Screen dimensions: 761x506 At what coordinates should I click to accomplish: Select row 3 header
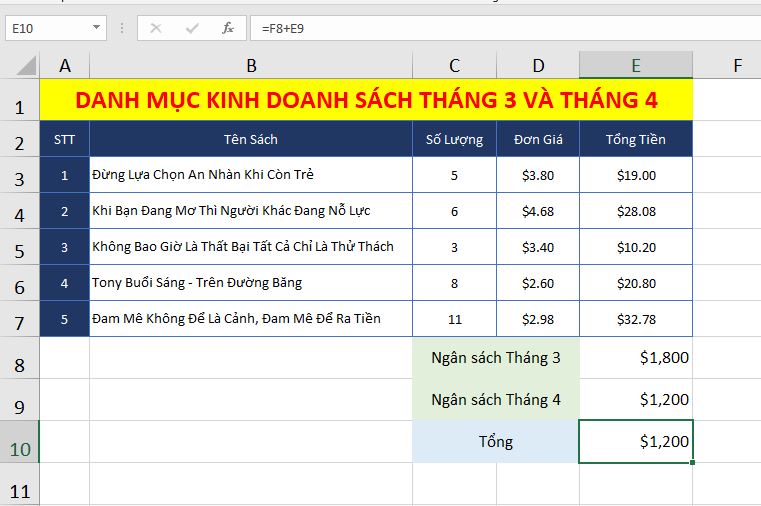pos(19,175)
